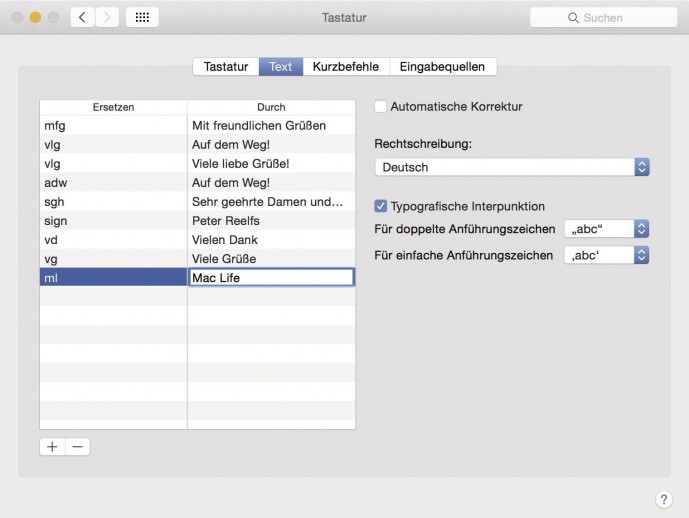Open single quotation marks style dropdown
The height and width of the screenshot is (518, 689).
coord(607,255)
